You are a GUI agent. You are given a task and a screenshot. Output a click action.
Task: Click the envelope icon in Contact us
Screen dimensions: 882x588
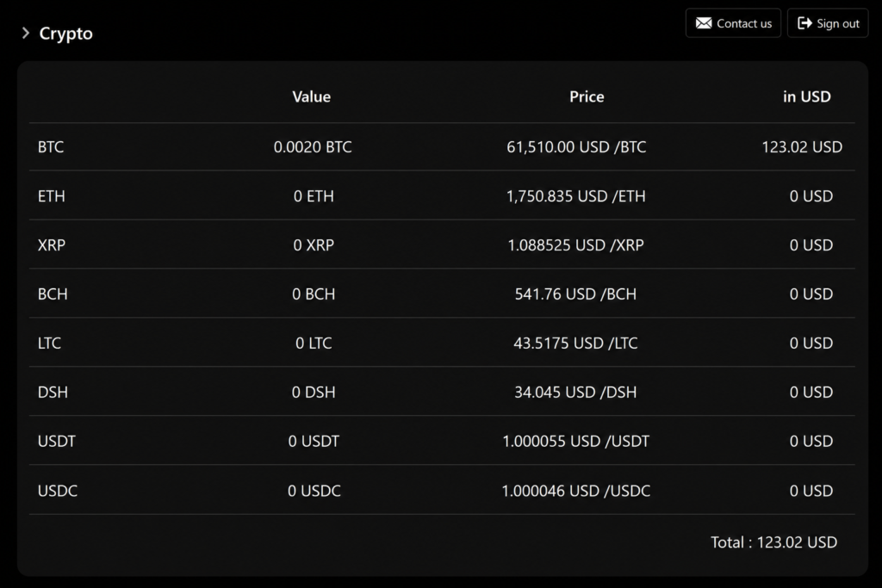coord(703,23)
